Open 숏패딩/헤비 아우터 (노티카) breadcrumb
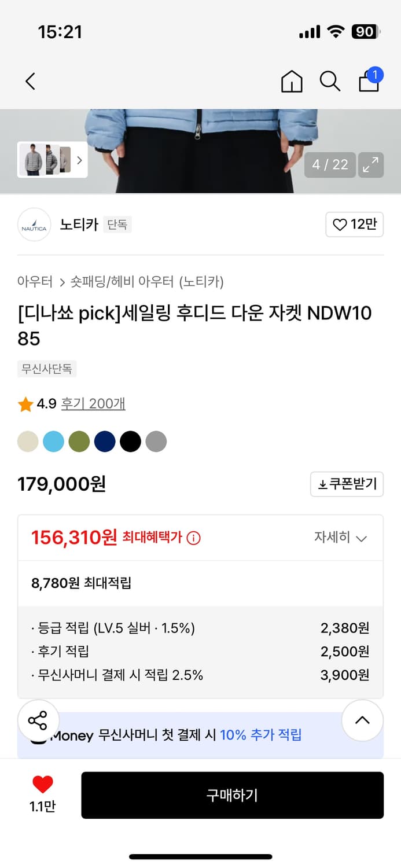This screenshot has width=401, height=868. (147, 282)
